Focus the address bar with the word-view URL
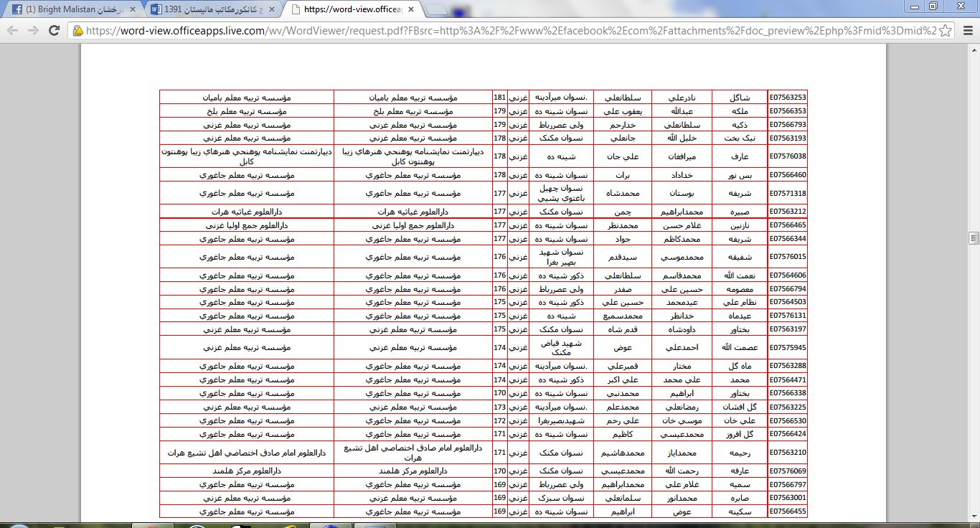Image resolution: width=980 pixels, height=528 pixels. (509, 31)
